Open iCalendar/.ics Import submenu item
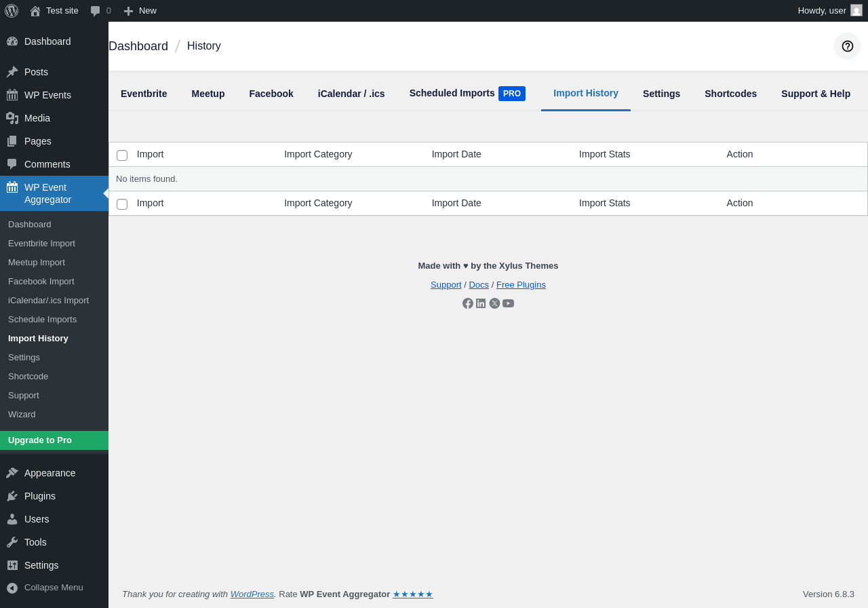Screen dimensions: 868x608 pos(54,301)
